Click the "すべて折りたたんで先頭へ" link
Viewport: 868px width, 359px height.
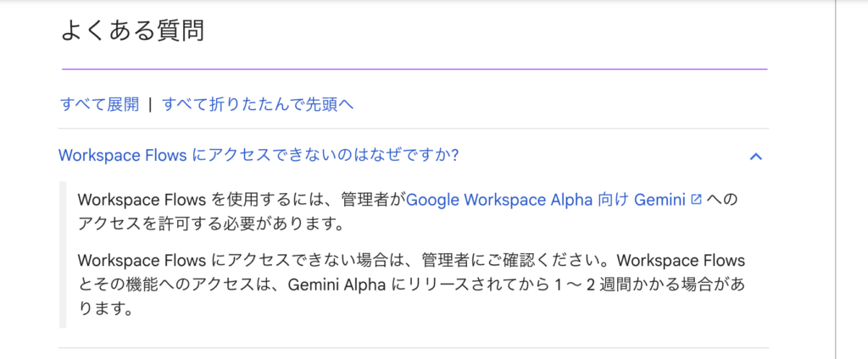(x=257, y=104)
